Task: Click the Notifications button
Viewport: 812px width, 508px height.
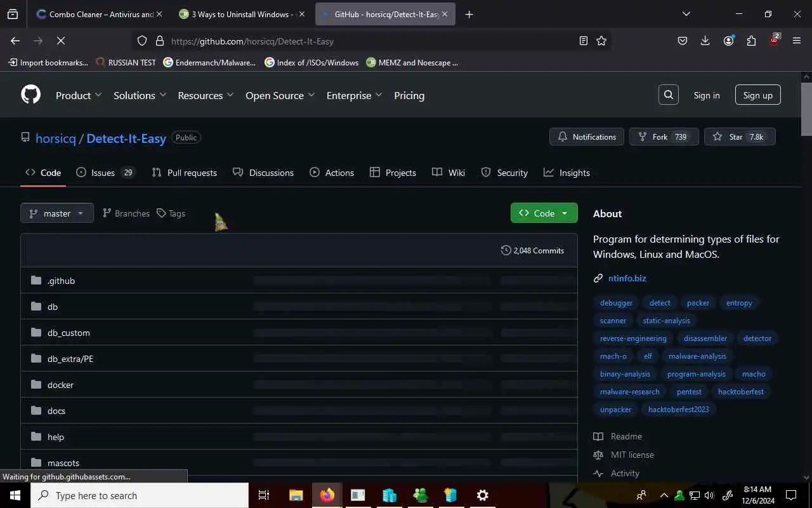Action: [x=587, y=137]
